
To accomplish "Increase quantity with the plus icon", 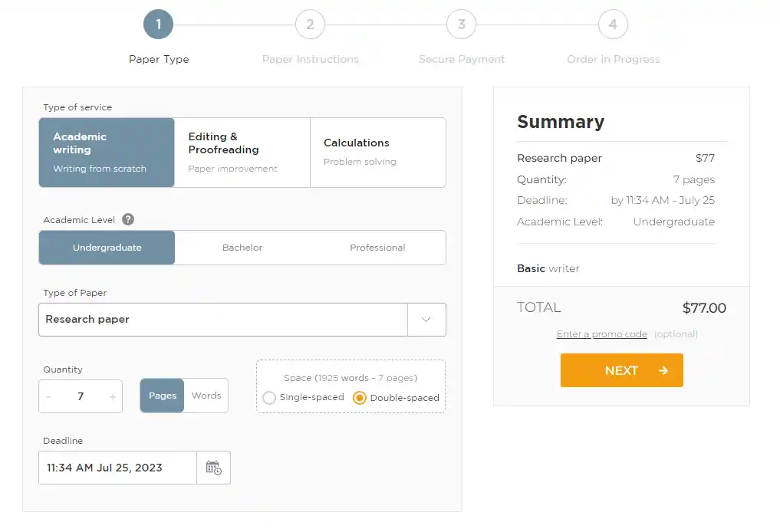I will 113,397.
